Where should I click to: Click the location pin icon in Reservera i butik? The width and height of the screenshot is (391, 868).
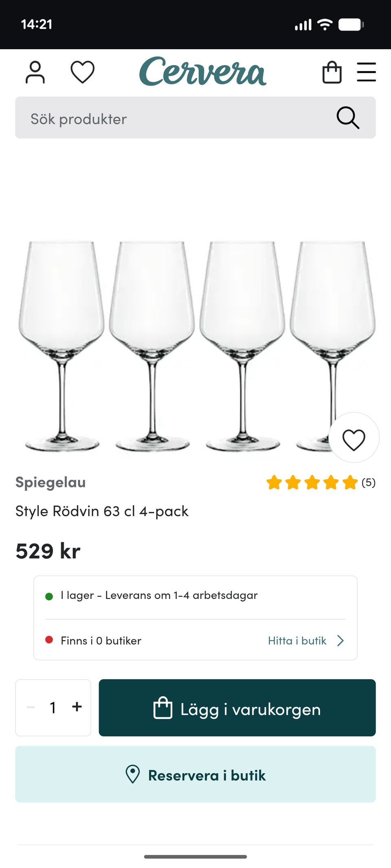(x=132, y=774)
